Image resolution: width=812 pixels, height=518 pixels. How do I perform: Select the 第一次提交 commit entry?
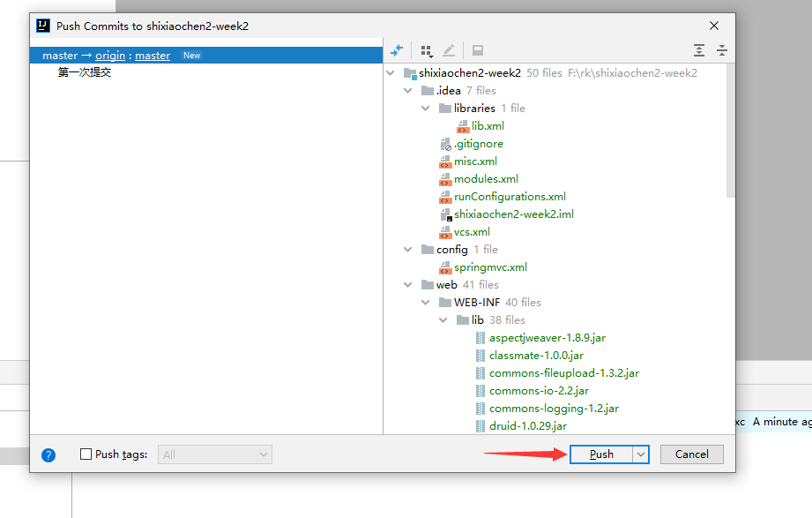85,72
